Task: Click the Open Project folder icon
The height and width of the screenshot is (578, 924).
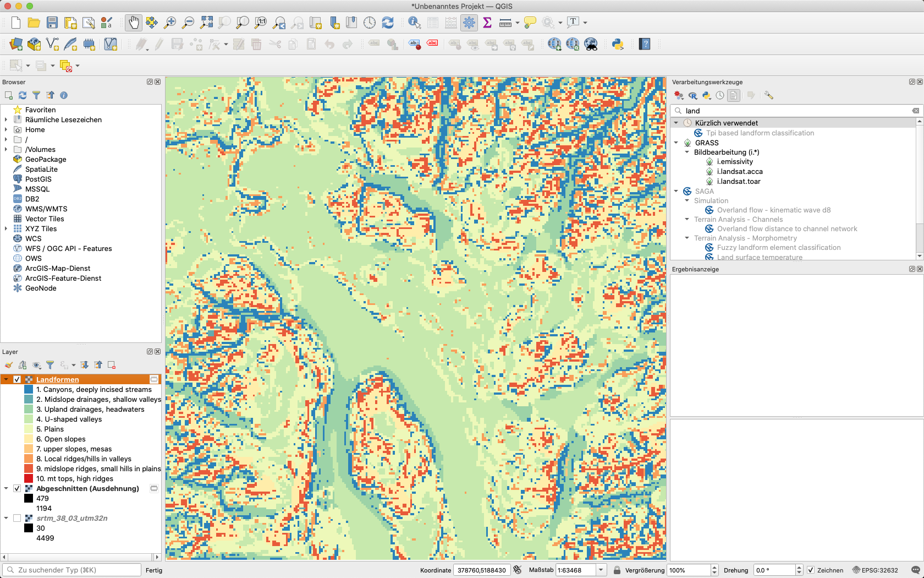Action: (x=34, y=23)
